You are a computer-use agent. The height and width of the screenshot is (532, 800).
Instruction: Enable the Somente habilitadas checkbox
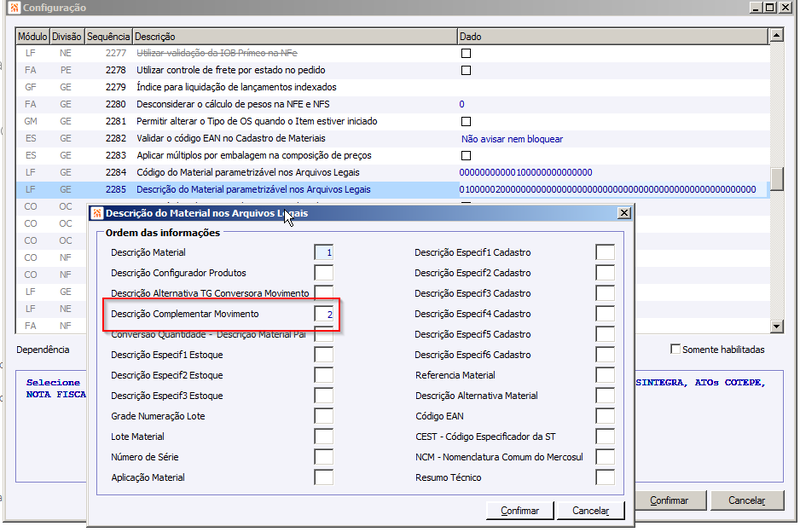[675, 349]
